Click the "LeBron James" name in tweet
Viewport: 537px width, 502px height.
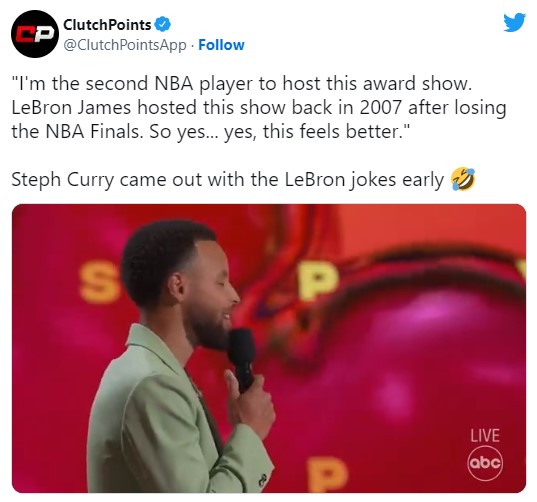71,107
